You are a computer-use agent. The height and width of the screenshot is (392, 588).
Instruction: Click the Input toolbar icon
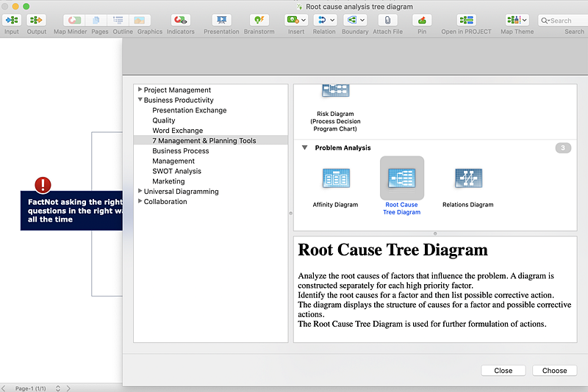pos(12,21)
